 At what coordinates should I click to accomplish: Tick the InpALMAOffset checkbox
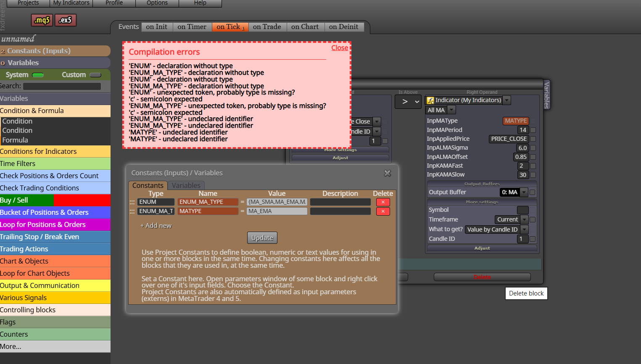tap(533, 157)
